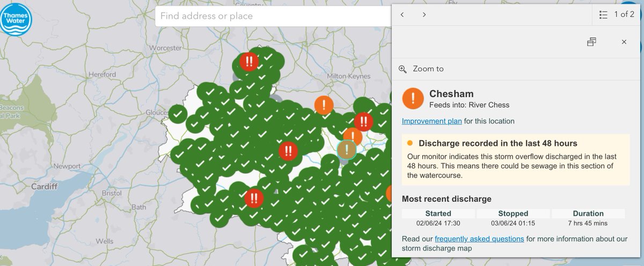Viewport: 644px width, 266px height.
Task: Select the red alert marker in map centre
Action: point(288,151)
